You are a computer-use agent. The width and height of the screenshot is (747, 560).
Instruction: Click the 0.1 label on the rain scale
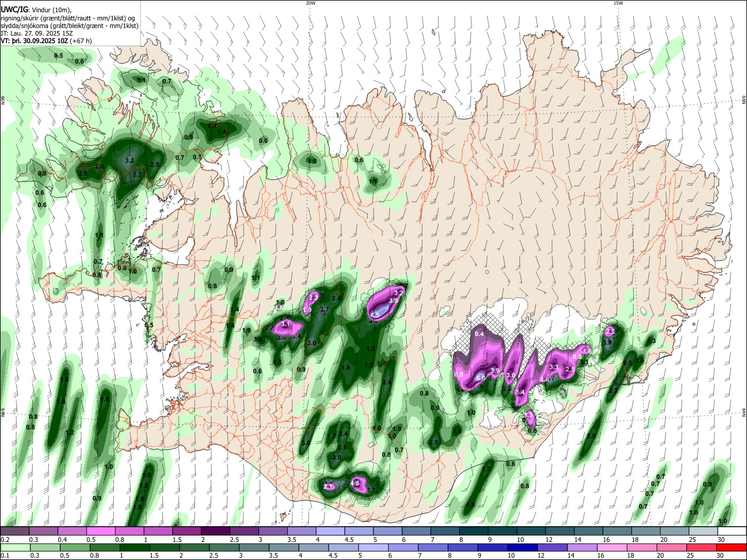point(5,555)
